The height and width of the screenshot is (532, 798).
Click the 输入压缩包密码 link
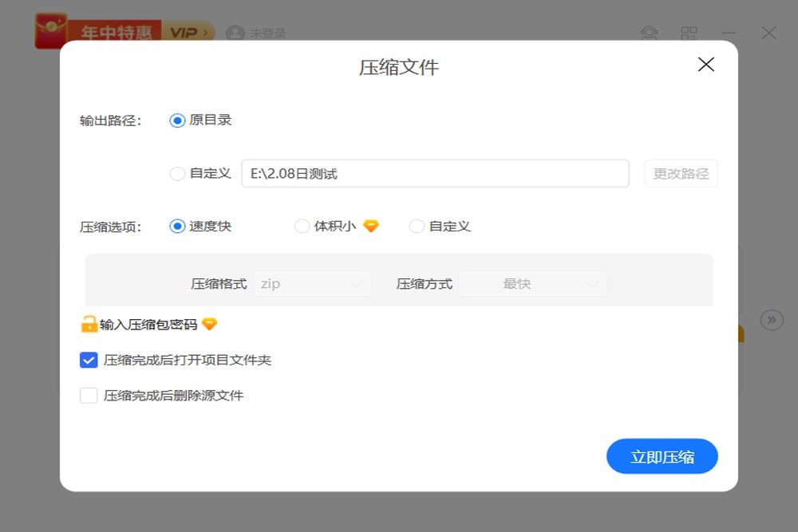pyautogui.click(x=148, y=325)
